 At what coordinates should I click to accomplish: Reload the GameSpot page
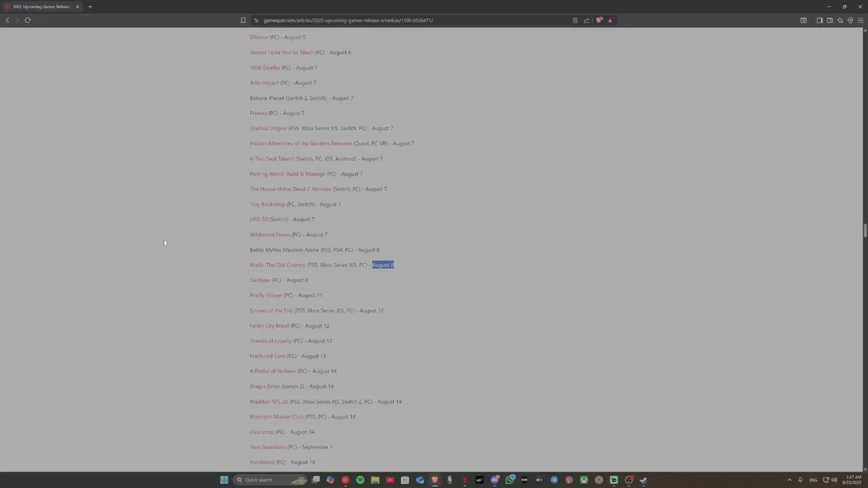point(28,20)
